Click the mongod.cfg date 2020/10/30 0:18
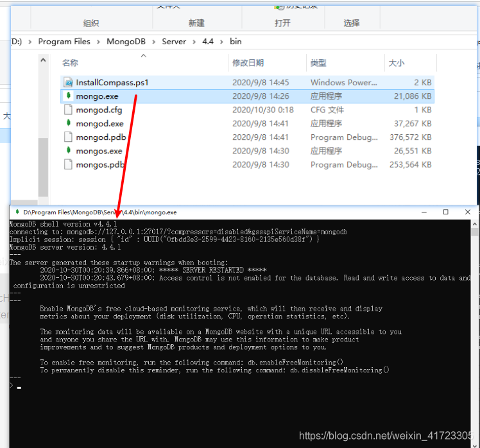 pos(263,110)
